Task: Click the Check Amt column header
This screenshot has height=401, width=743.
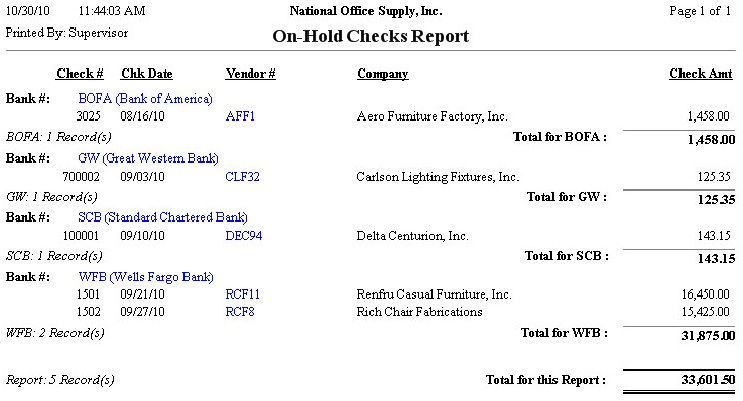Action: coord(700,74)
